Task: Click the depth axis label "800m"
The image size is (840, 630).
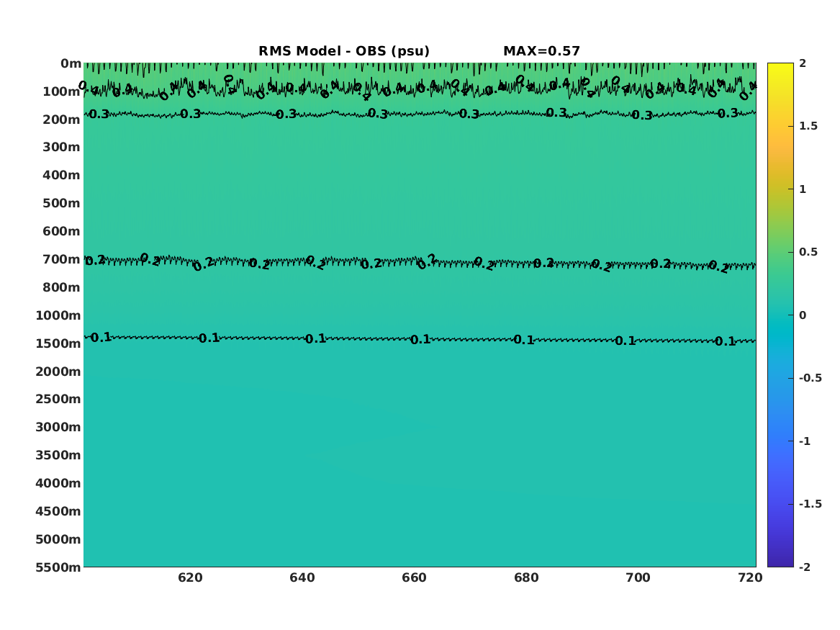Action: point(62,288)
